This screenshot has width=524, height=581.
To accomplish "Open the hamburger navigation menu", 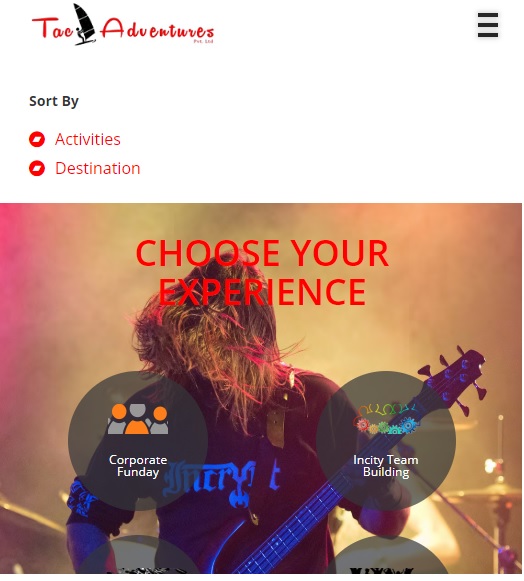I will tap(488, 25).
